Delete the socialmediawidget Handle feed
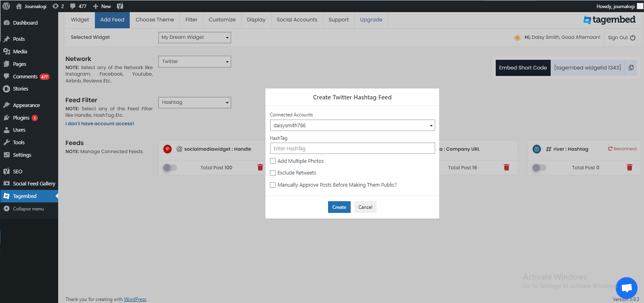The height and width of the screenshot is (303, 644). point(260,167)
